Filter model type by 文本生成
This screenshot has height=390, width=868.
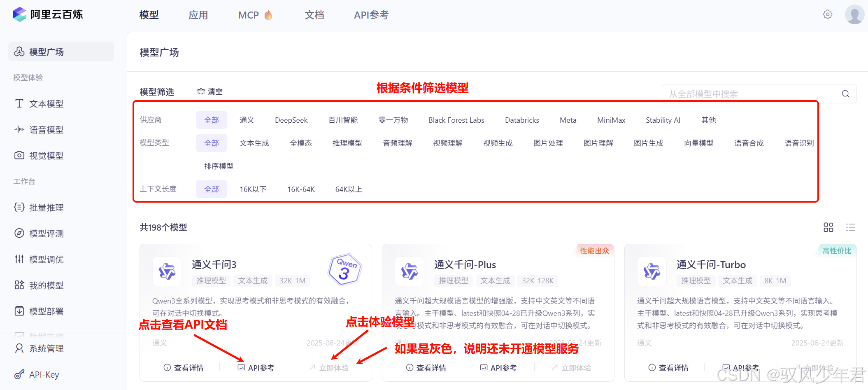[254, 143]
